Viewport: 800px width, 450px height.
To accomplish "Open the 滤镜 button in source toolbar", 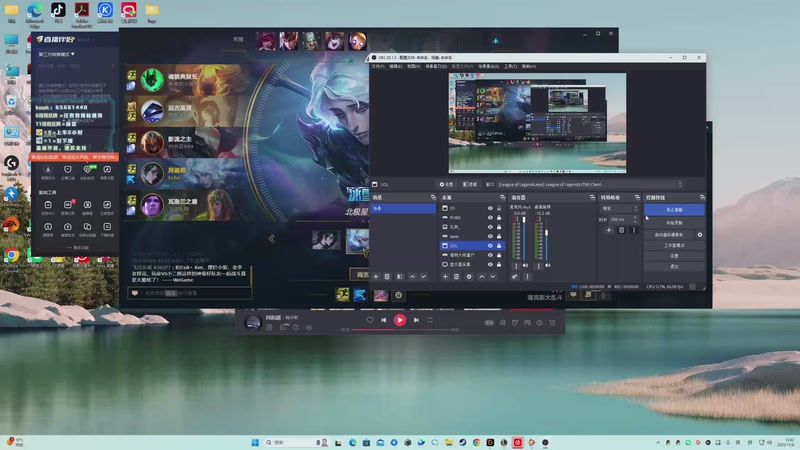I will [470, 184].
